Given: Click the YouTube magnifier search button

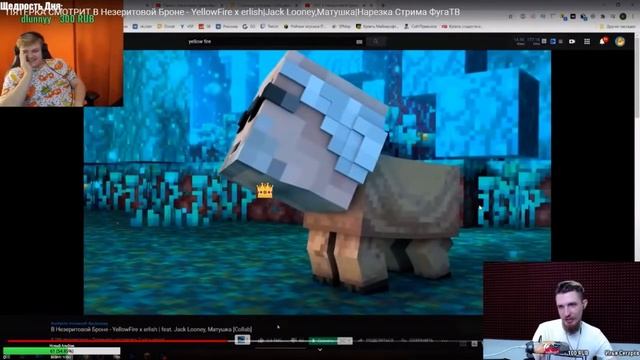Looking at the screenshot, I should pos(376,41).
